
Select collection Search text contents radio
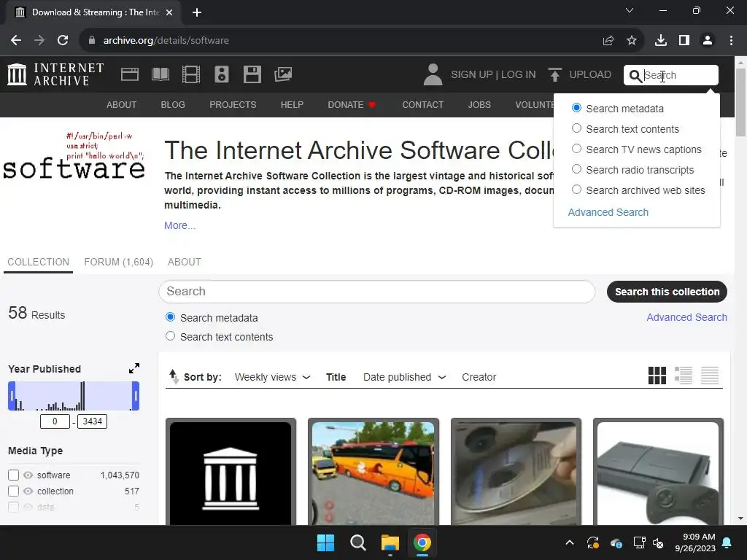coord(170,336)
